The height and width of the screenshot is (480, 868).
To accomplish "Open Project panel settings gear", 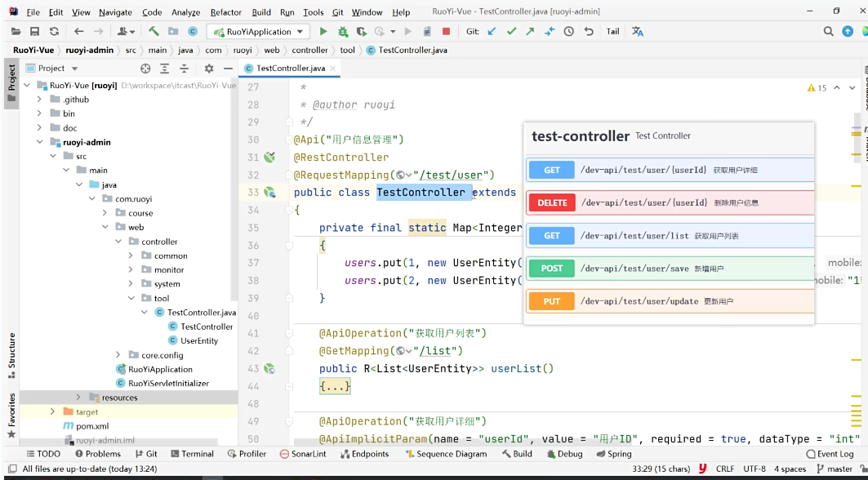I will click(209, 68).
